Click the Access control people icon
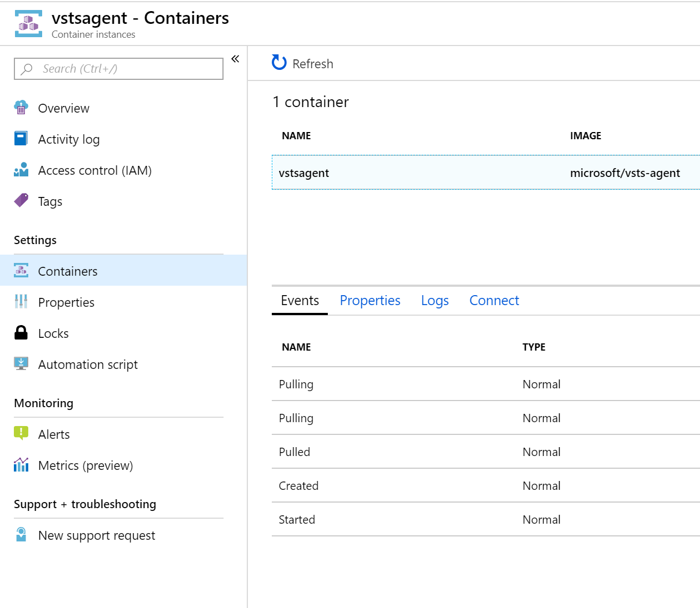Viewport: 700px width, 608px height. (21, 170)
